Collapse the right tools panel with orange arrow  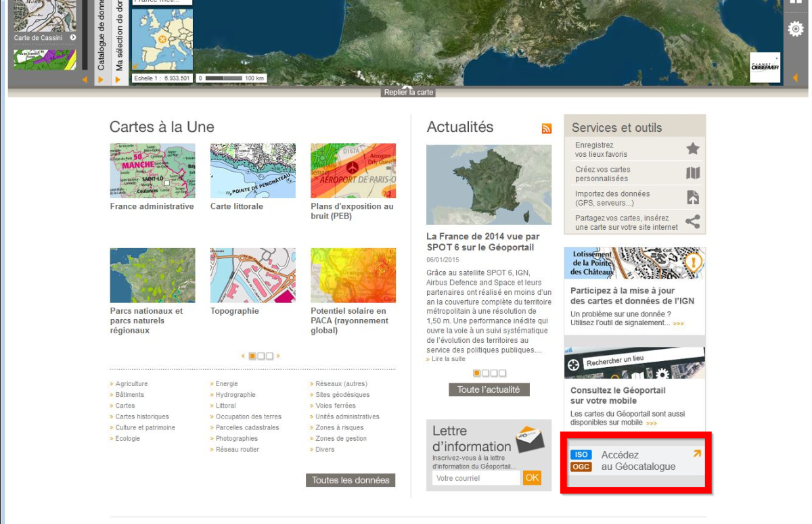(x=794, y=78)
